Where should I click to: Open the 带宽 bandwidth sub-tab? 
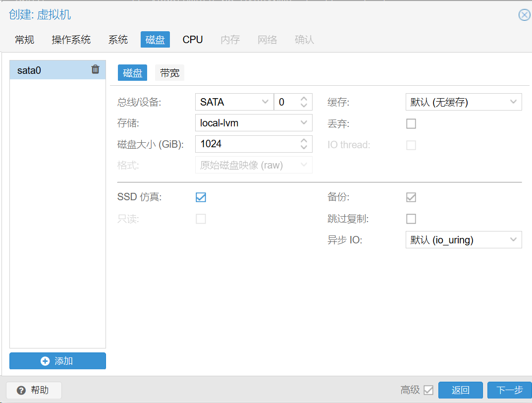169,73
